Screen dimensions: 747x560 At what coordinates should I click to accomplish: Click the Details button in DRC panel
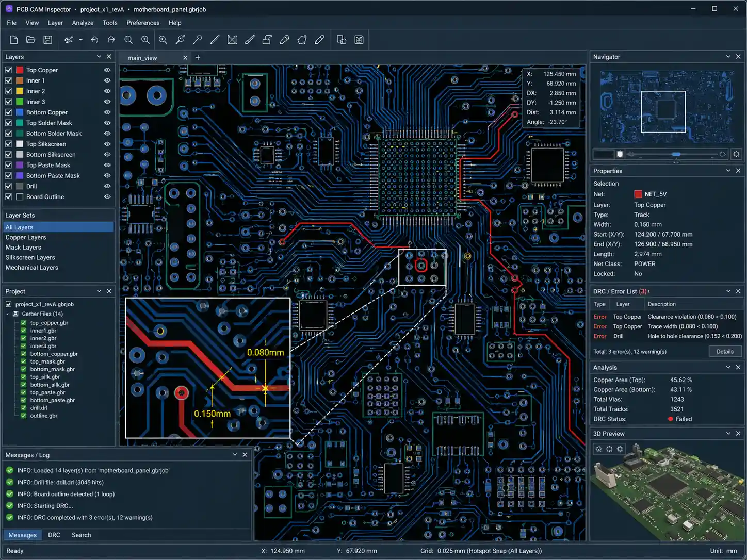point(725,351)
